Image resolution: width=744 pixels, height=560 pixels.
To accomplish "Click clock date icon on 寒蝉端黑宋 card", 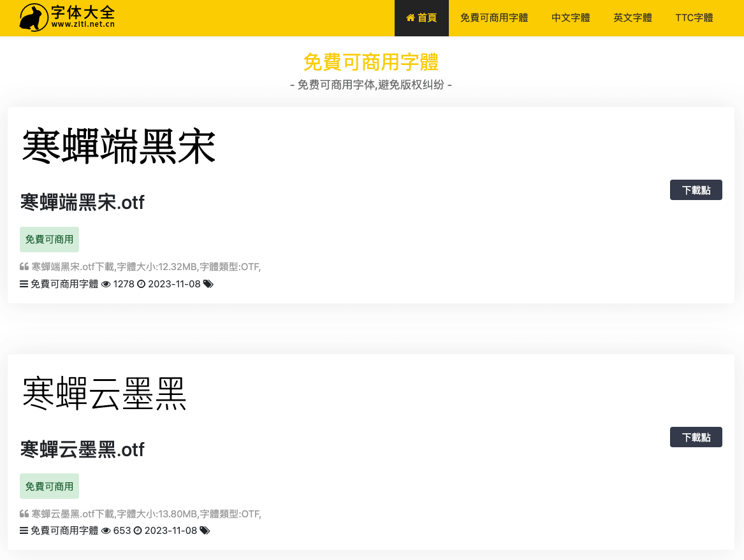I will [x=142, y=284].
